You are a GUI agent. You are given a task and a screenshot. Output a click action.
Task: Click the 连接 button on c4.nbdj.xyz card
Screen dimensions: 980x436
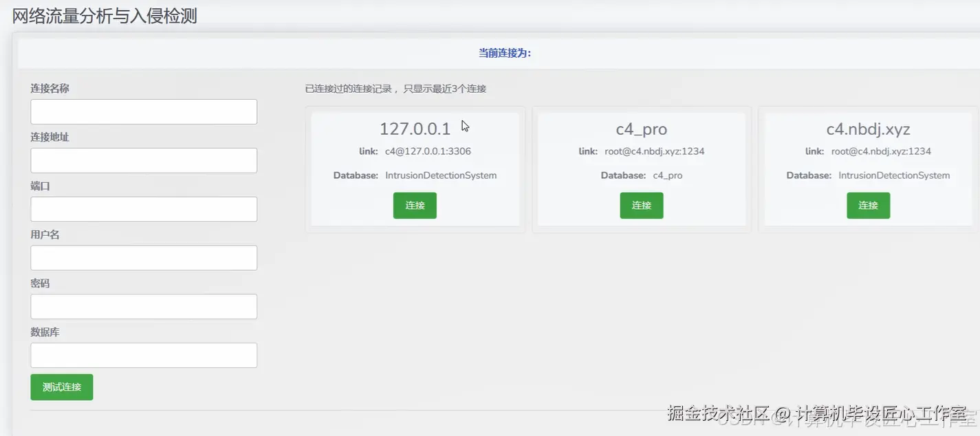(x=868, y=205)
